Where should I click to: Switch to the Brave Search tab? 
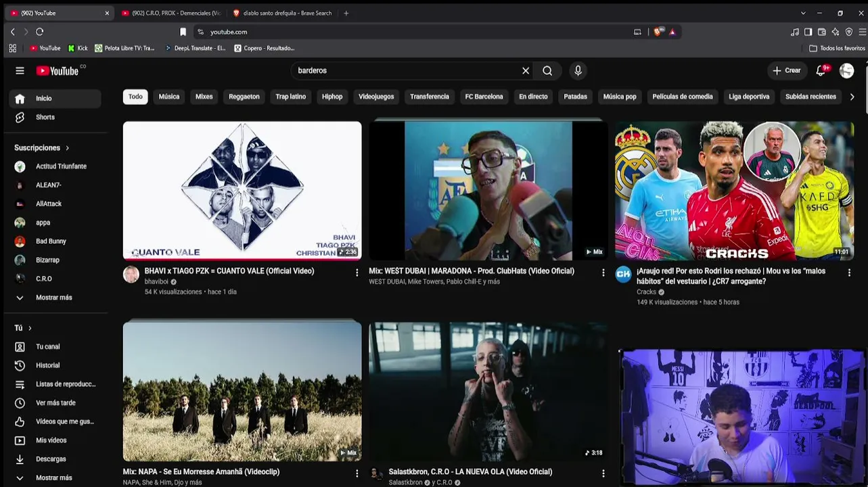pos(282,13)
